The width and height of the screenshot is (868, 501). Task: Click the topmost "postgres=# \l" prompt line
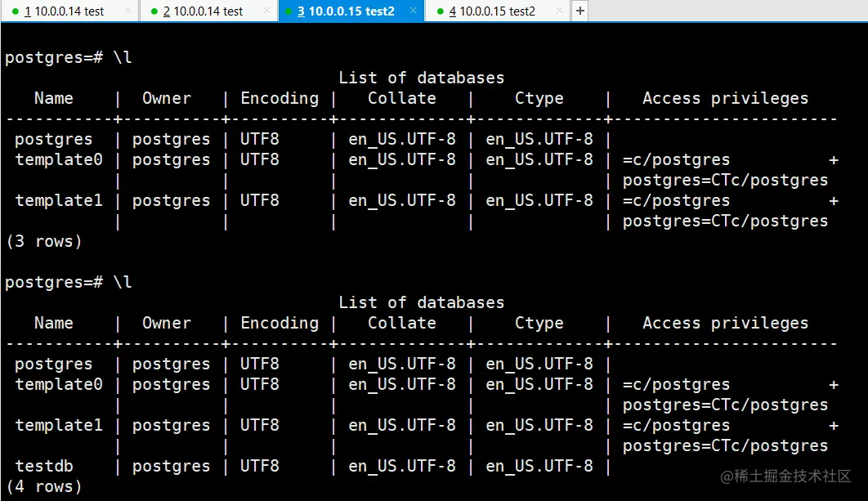69,57
